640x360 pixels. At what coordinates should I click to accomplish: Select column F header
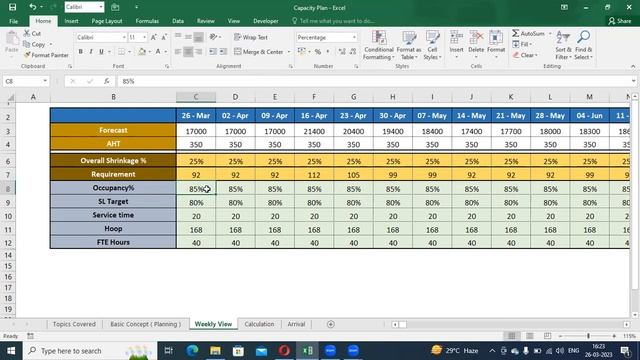coord(314,97)
